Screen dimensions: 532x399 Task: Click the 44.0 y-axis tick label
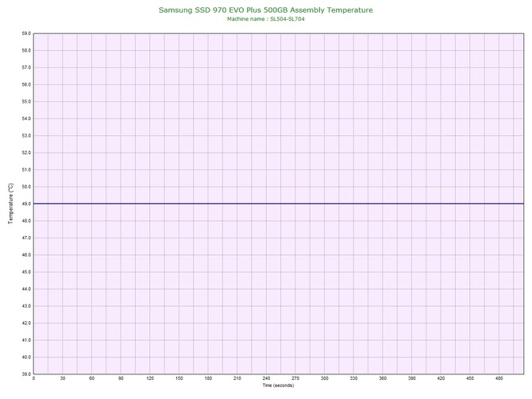(x=26, y=289)
